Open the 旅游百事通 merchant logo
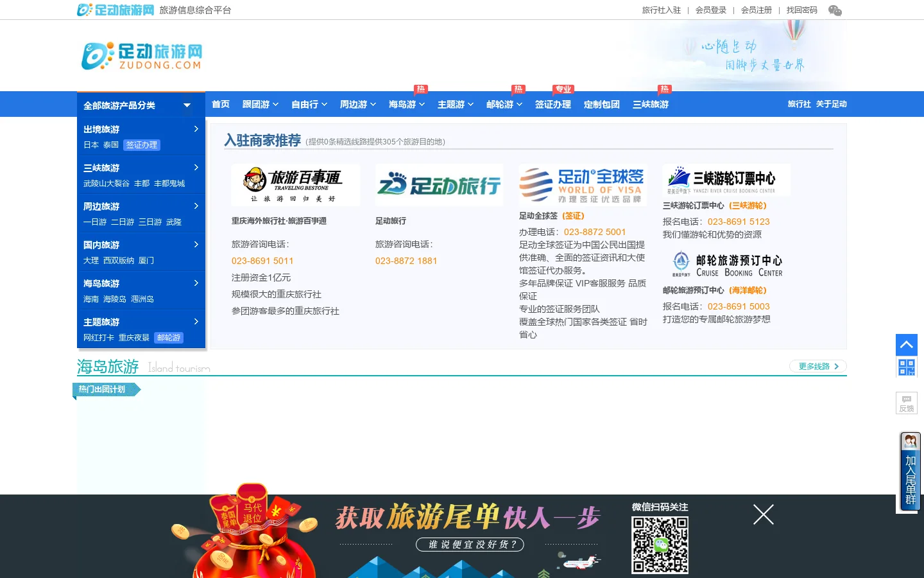Image resolution: width=924 pixels, height=578 pixels. [x=296, y=185]
